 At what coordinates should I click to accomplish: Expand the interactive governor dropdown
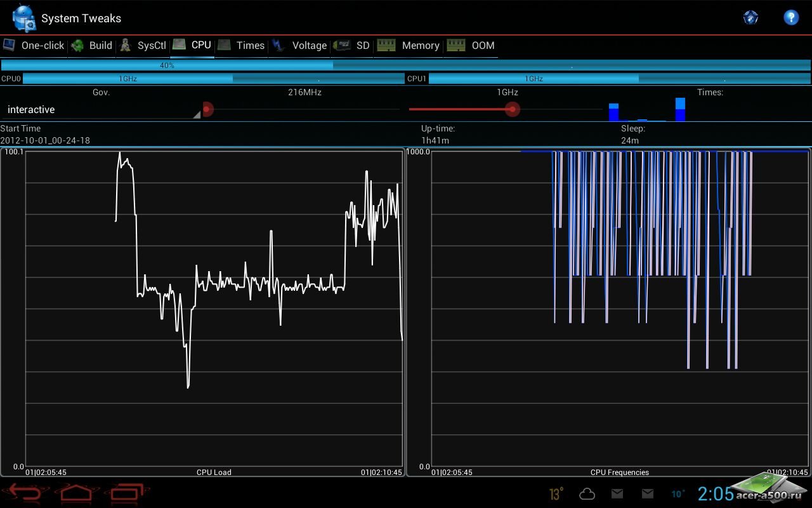point(101,110)
